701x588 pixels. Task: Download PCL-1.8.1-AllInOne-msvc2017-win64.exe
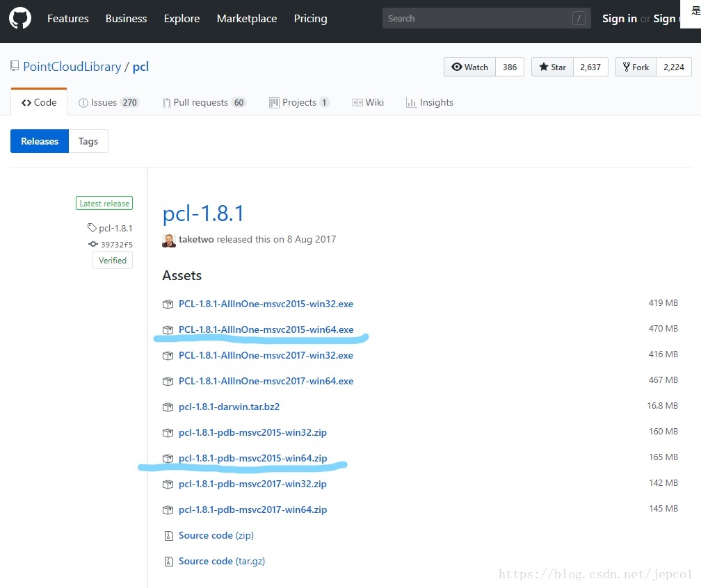pyautogui.click(x=266, y=381)
